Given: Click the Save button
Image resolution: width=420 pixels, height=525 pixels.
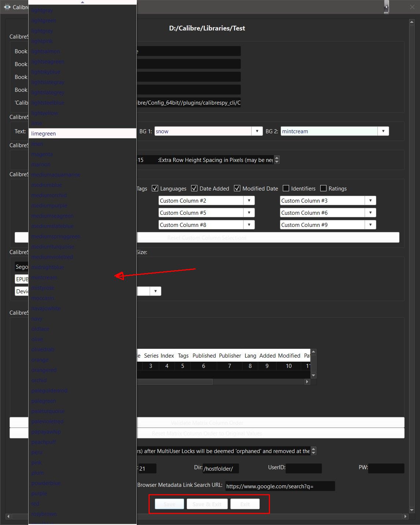Looking at the screenshot, I should 169,504.
